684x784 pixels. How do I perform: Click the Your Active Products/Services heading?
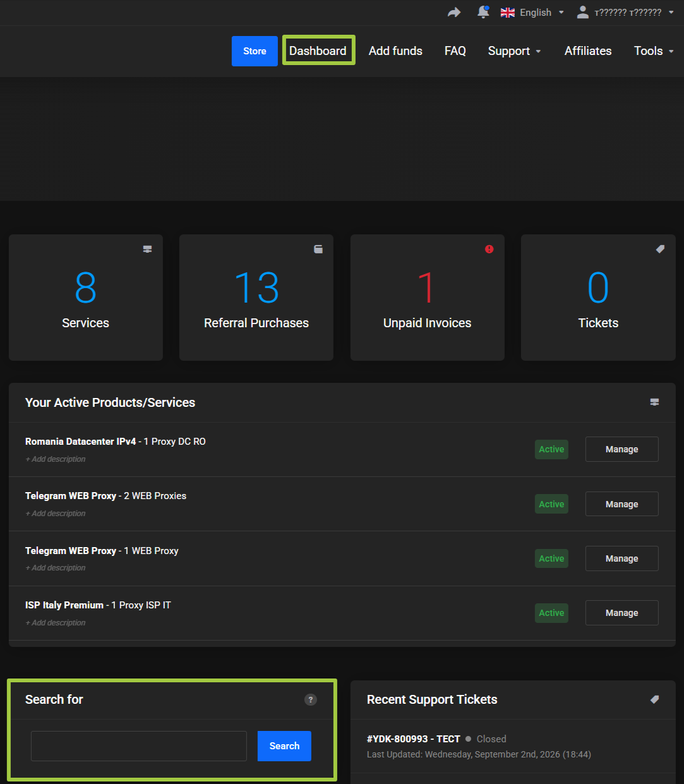click(x=110, y=402)
